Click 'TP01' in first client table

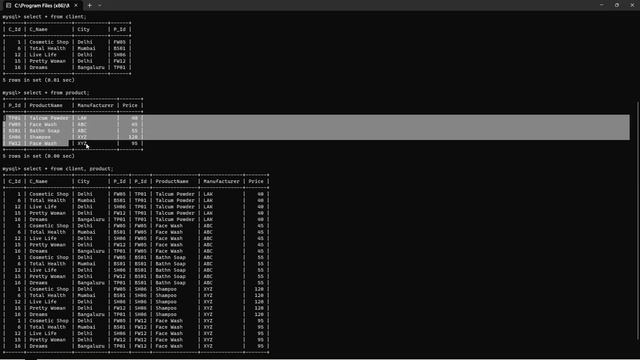click(x=120, y=67)
